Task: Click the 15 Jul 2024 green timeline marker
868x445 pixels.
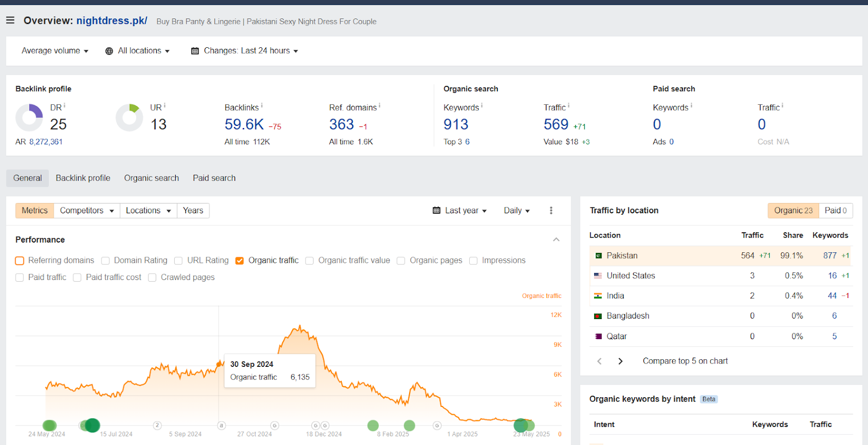Action: 93,425
